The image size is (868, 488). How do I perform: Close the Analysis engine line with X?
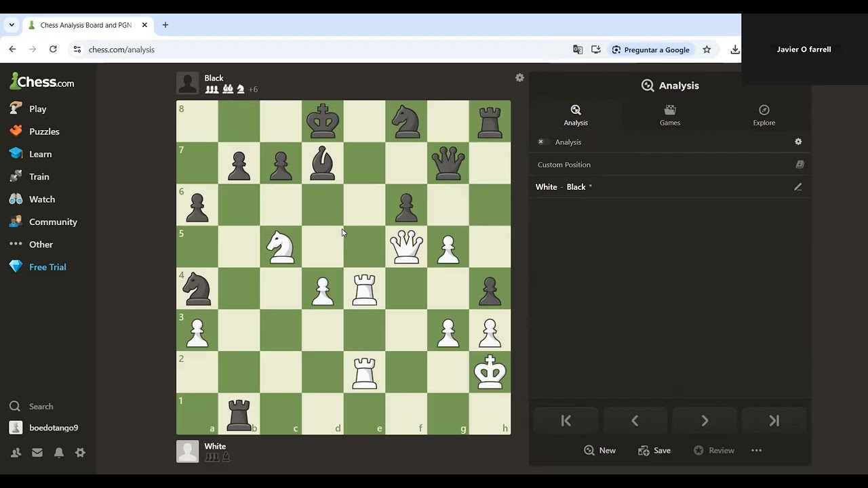[x=540, y=142]
